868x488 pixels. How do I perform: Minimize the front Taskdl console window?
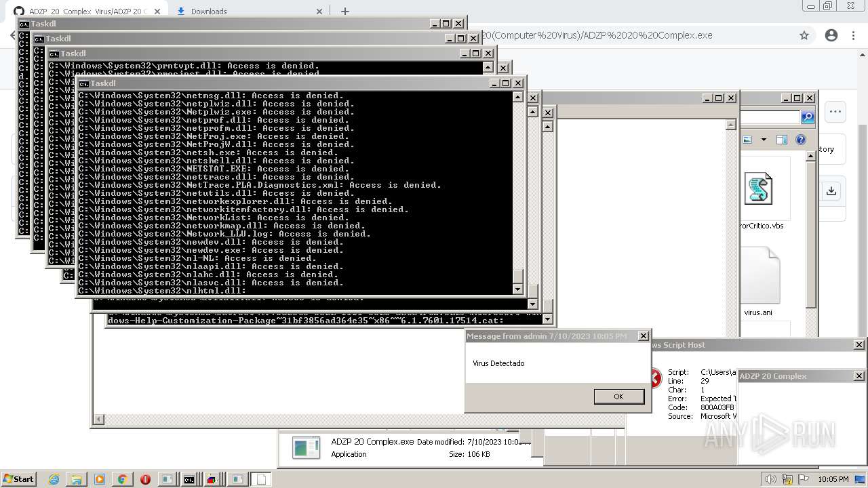coord(494,83)
